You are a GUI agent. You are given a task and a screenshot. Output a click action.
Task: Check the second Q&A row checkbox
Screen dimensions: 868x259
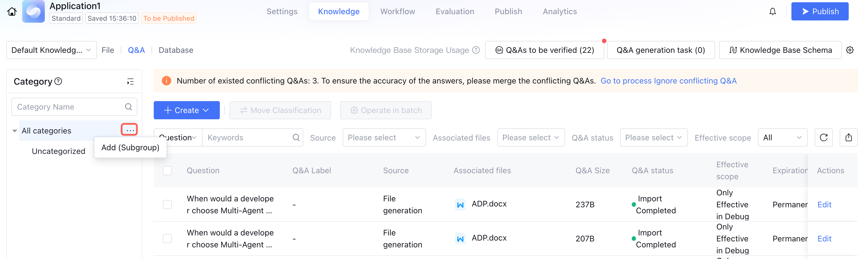click(x=167, y=239)
